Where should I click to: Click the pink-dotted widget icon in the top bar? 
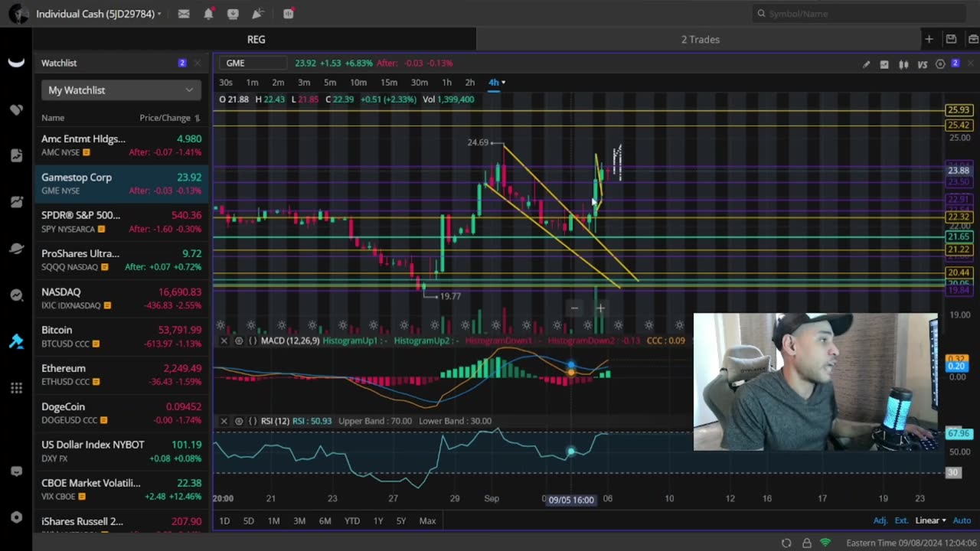click(288, 14)
